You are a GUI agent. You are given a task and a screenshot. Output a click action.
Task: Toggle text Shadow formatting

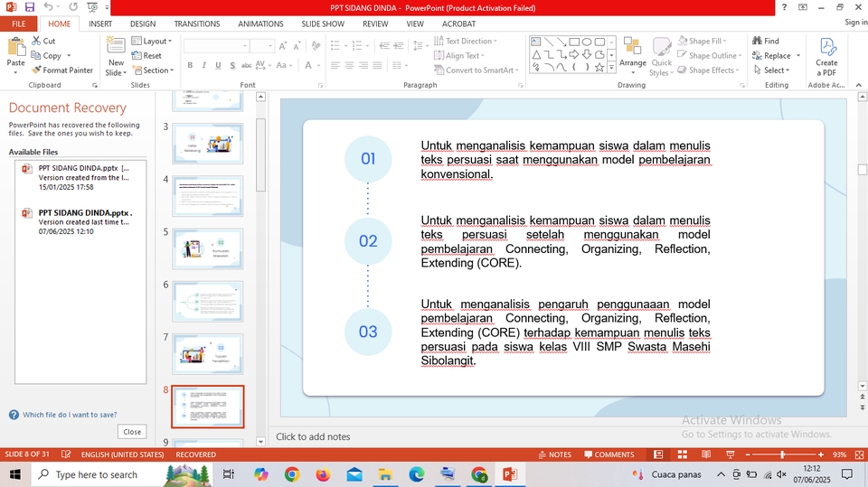pos(232,65)
